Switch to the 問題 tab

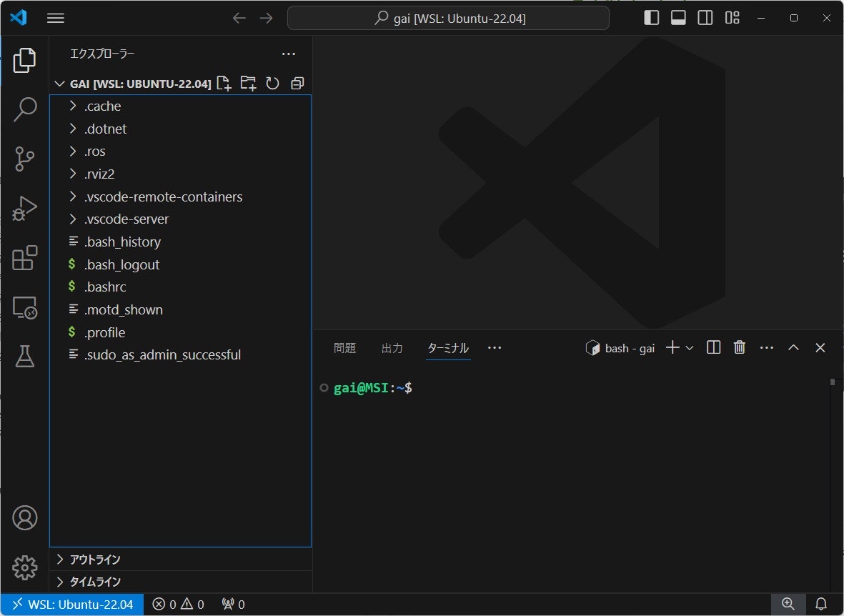coord(344,349)
